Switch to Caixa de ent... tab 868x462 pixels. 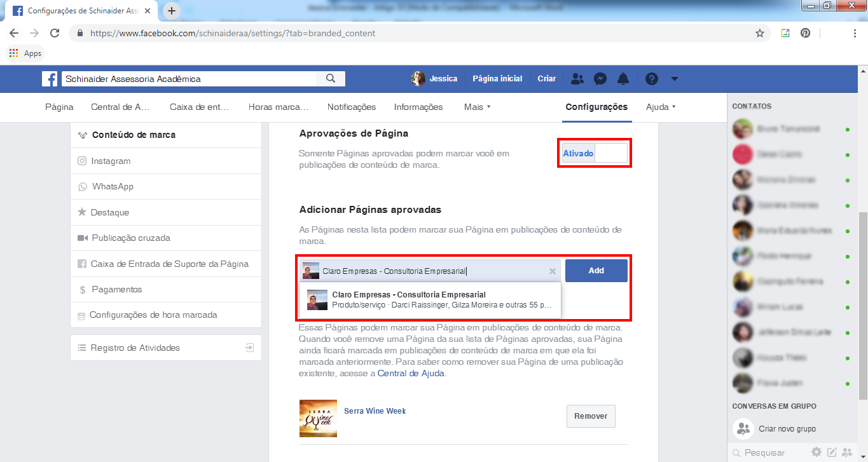point(199,107)
